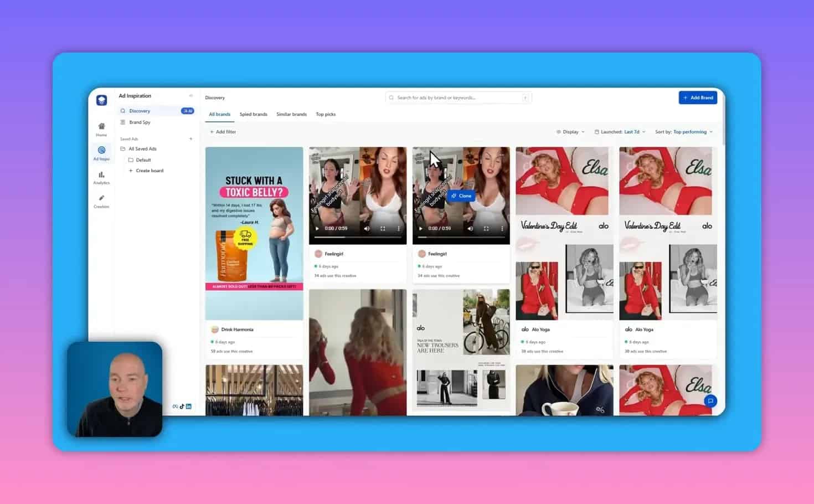The image size is (814, 504).
Task: Fullscreen the Feelingirl video showing the Clone button
Action: pos(486,228)
